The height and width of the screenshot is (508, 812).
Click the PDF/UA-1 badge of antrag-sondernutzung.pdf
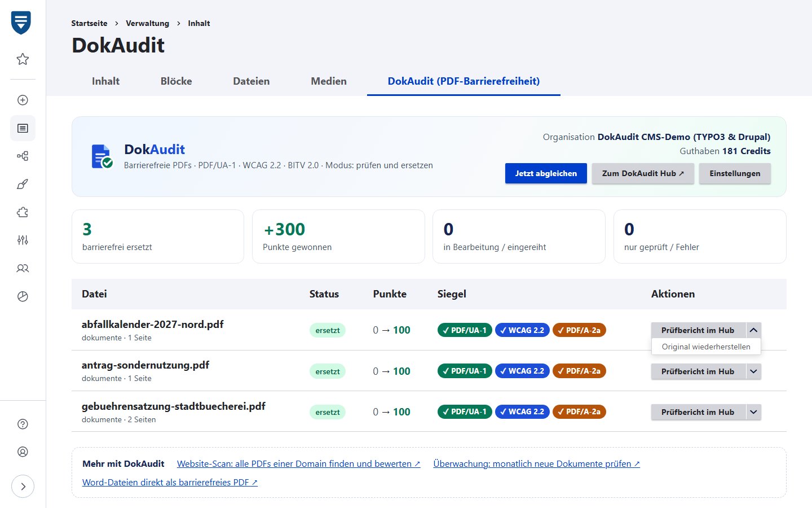click(465, 371)
